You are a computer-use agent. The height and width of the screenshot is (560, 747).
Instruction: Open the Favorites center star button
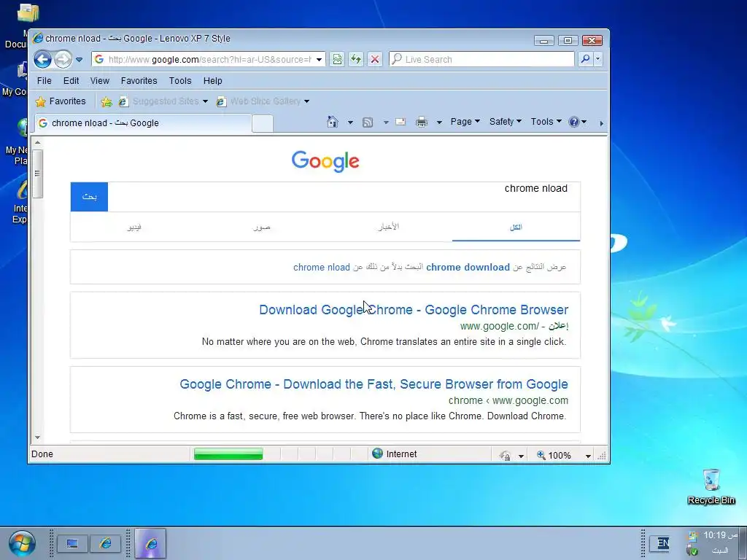(x=61, y=101)
